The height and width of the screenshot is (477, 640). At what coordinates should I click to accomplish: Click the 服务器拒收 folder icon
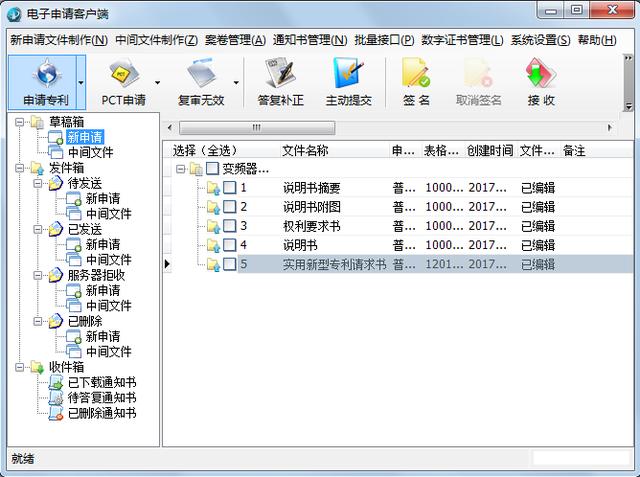coord(56,275)
